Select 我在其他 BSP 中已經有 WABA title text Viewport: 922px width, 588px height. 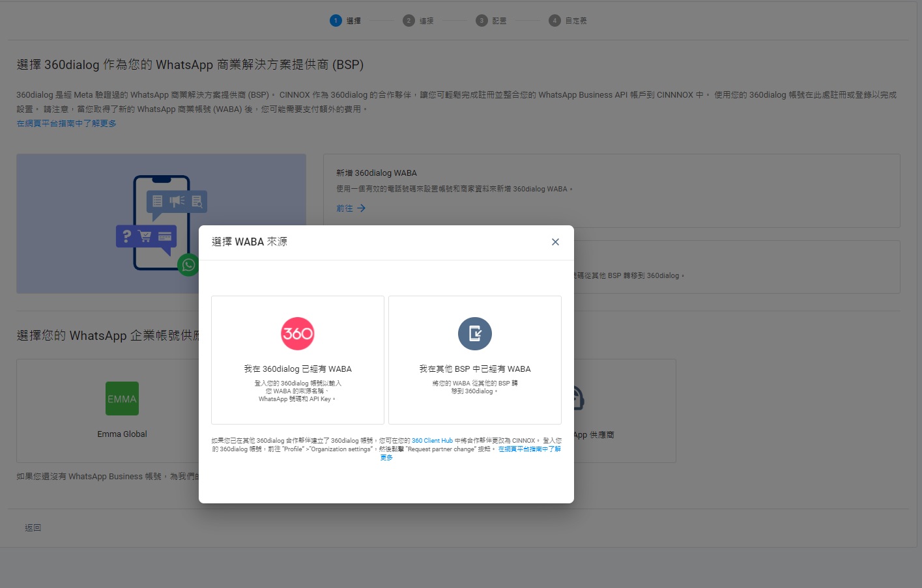click(475, 369)
